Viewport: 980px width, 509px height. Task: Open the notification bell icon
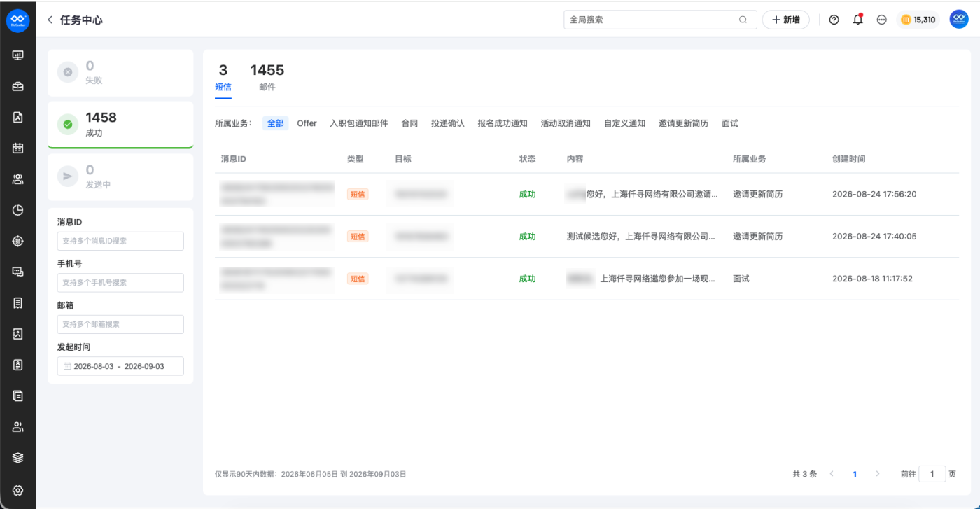(x=857, y=20)
